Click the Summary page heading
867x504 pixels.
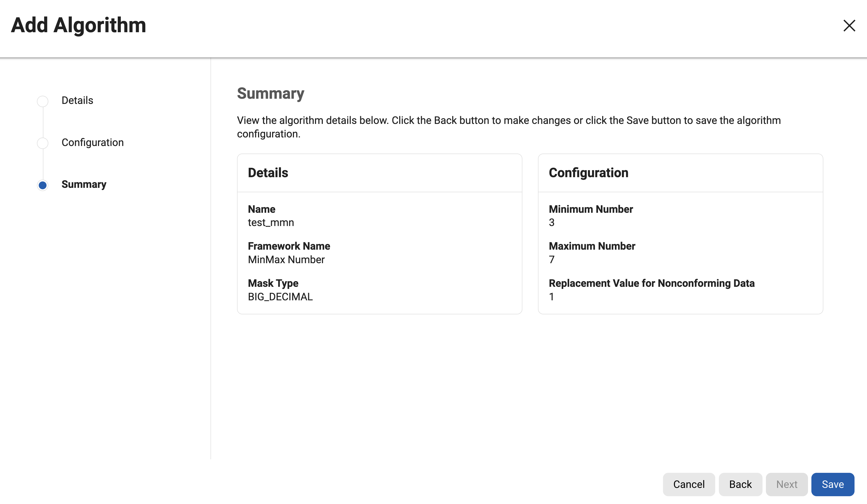[x=271, y=94]
